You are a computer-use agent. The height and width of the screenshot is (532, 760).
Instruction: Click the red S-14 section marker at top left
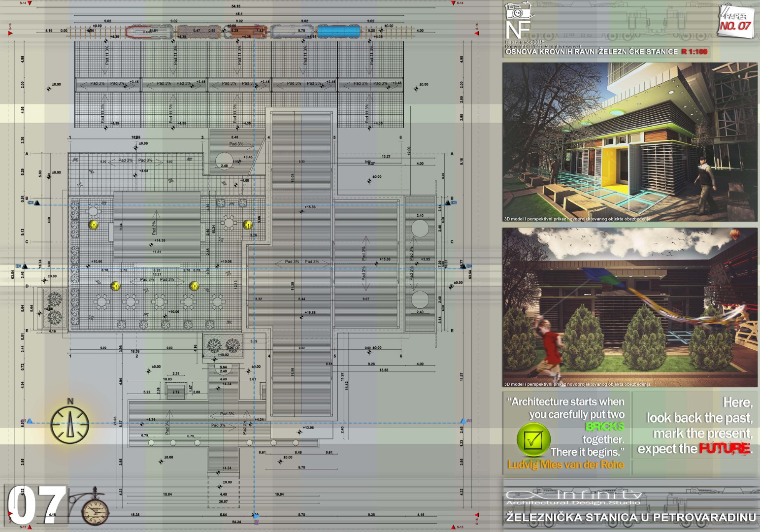30,3
